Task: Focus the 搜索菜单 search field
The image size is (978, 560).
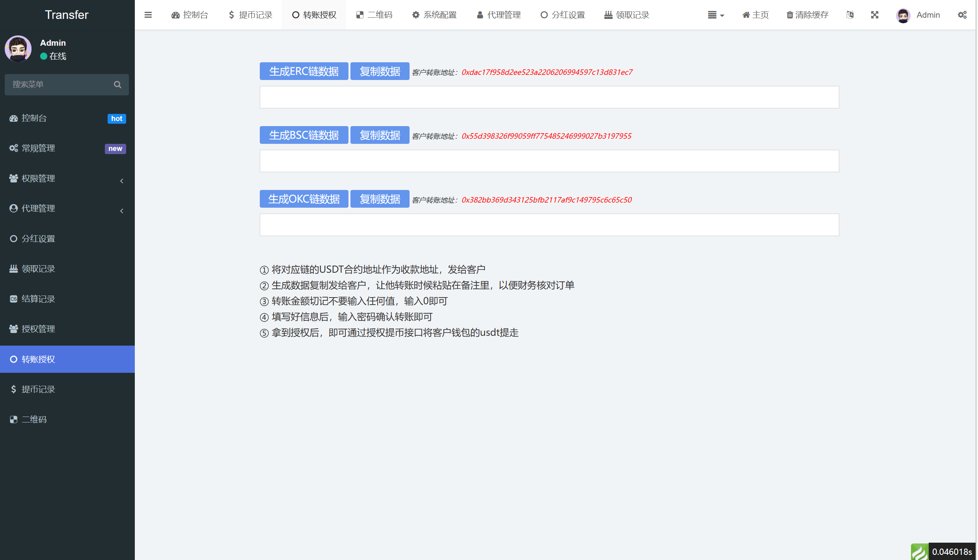Action: [59, 84]
